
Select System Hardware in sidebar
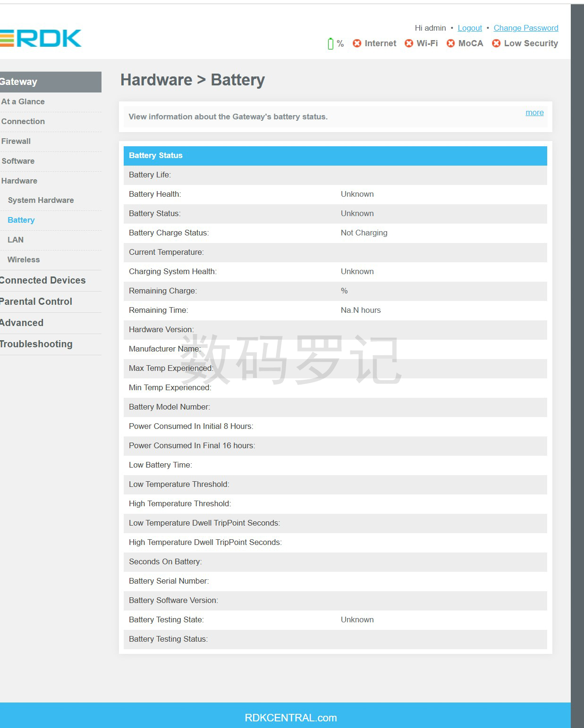[x=41, y=200]
